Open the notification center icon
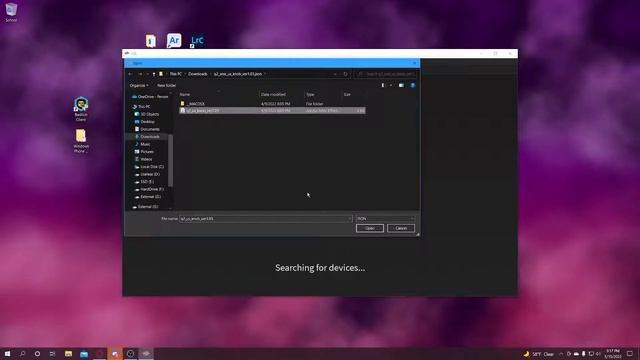 [x=630, y=353]
